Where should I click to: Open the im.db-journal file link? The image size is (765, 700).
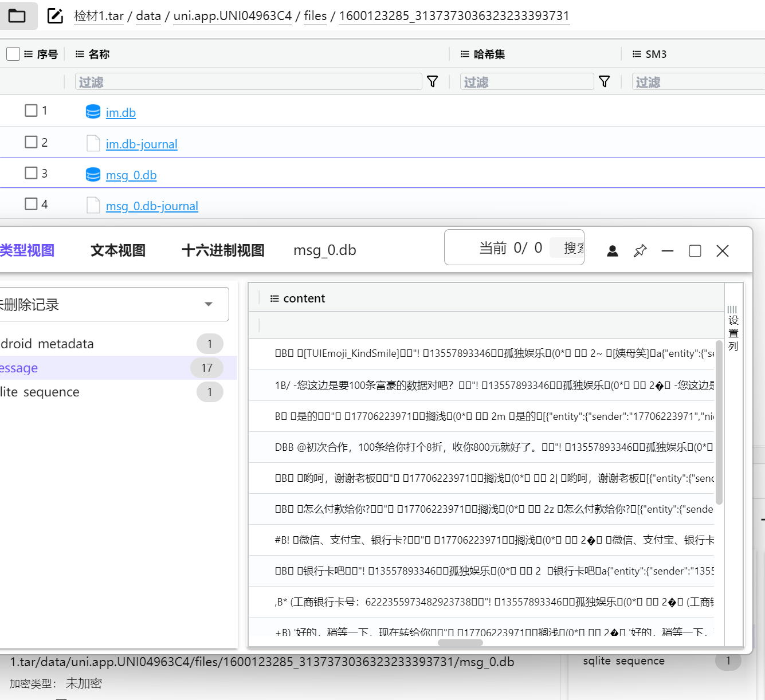point(142,144)
